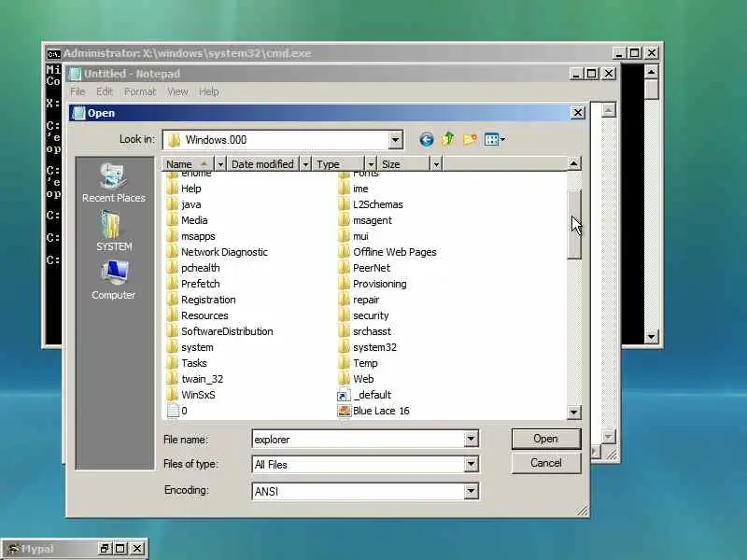Open Recent Places in sidebar
Screen dimensions: 747x560
point(113,183)
